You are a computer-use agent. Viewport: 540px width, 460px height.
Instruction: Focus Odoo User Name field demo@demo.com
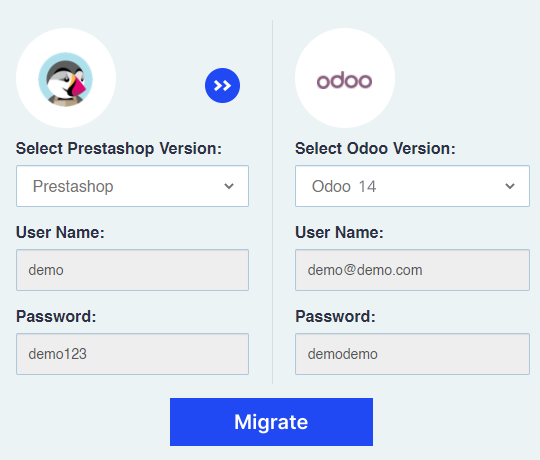[412, 270]
